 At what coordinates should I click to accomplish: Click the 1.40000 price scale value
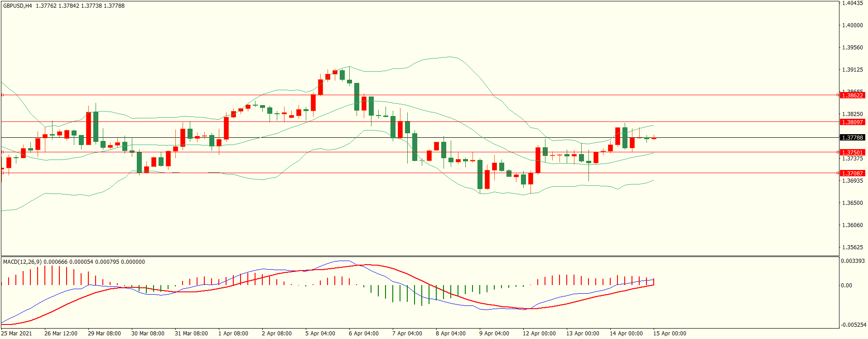tap(852, 25)
